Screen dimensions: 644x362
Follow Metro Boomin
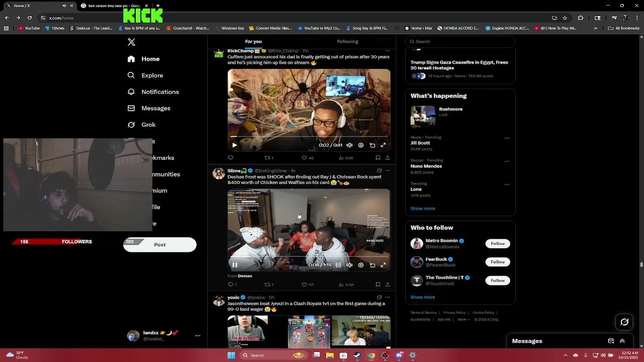pos(498,243)
